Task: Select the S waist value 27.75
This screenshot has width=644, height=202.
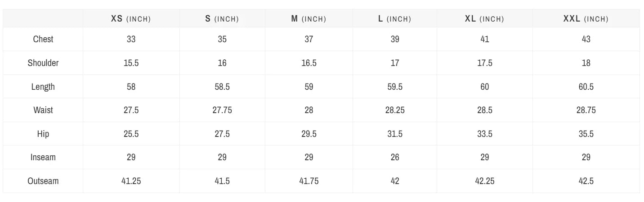Action: [222, 110]
